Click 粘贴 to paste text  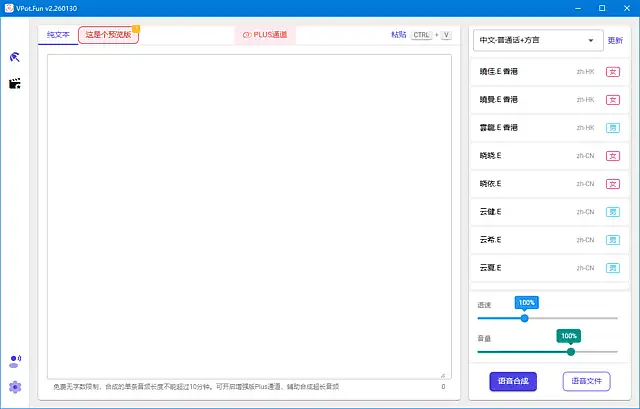pyautogui.click(x=399, y=35)
